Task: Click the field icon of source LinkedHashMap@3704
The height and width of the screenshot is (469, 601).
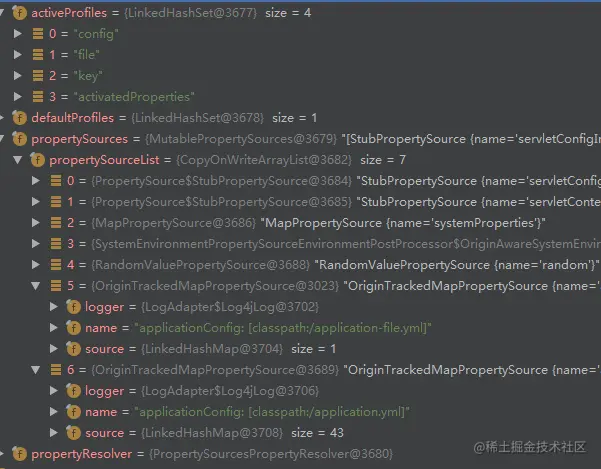Action: (x=73, y=349)
